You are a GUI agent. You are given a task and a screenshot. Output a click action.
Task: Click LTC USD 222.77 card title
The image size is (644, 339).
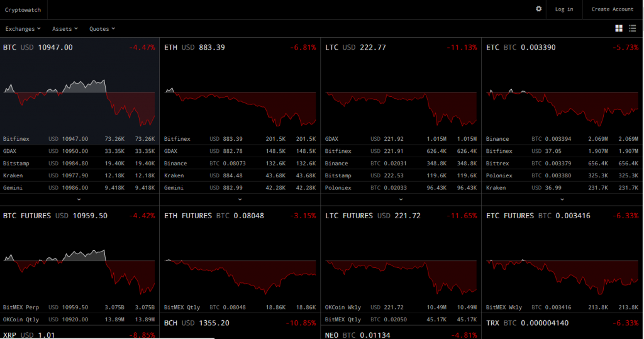[x=356, y=47]
